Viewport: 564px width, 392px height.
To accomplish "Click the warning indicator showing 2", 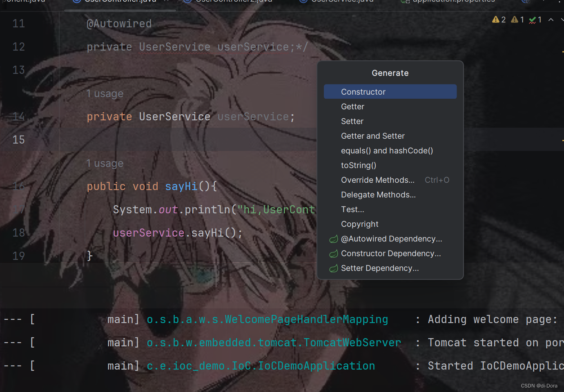I will (x=499, y=20).
